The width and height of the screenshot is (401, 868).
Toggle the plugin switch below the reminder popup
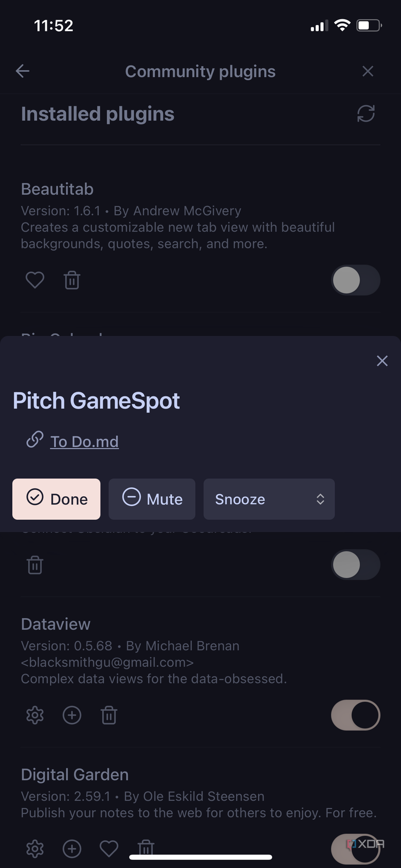click(x=356, y=565)
